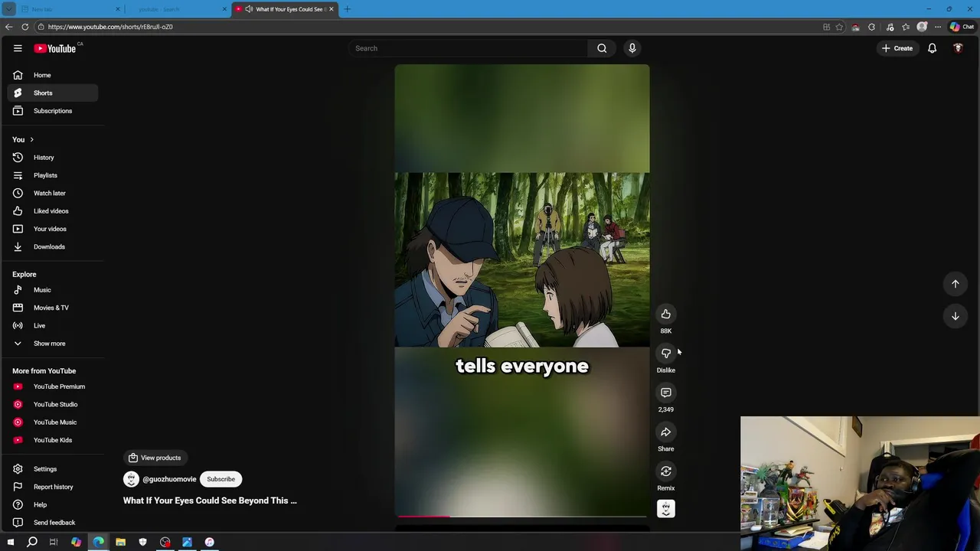Screen dimensions: 980x551
Task: Open YouTube Premium link
Action: click(52, 386)
